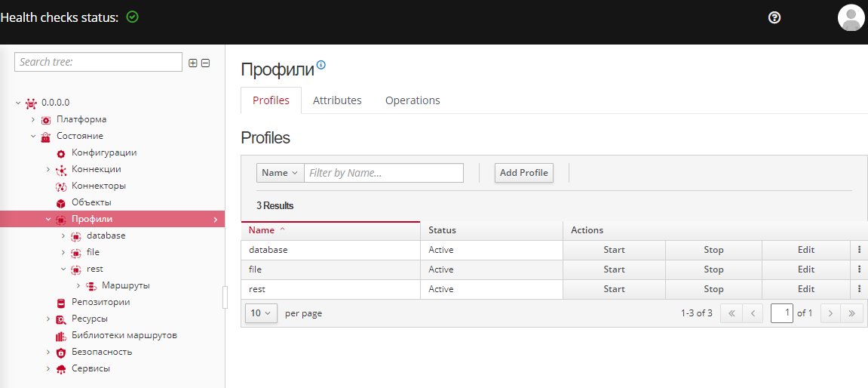Open kebab menu for database row

point(859,250)
